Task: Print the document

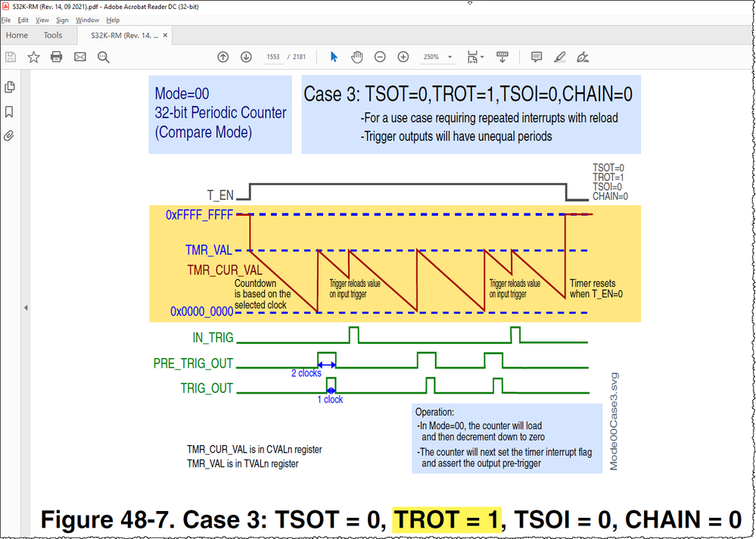Action: (x=57, y=57)
